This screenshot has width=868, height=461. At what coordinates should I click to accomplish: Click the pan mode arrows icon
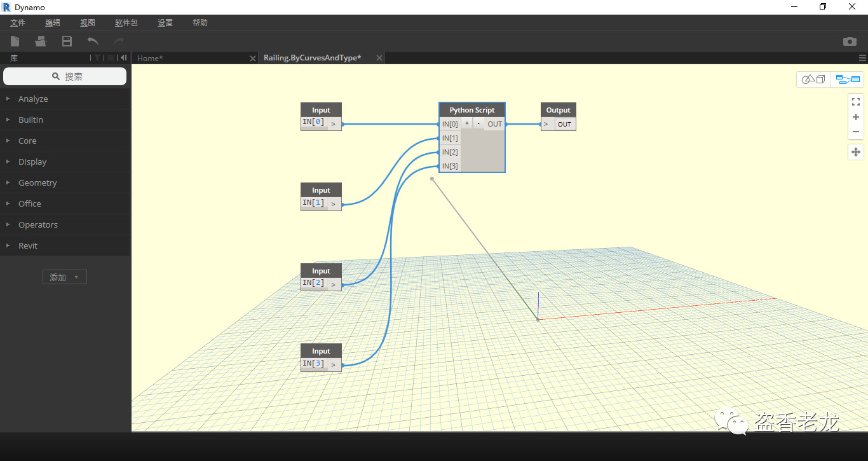[855, 152]
